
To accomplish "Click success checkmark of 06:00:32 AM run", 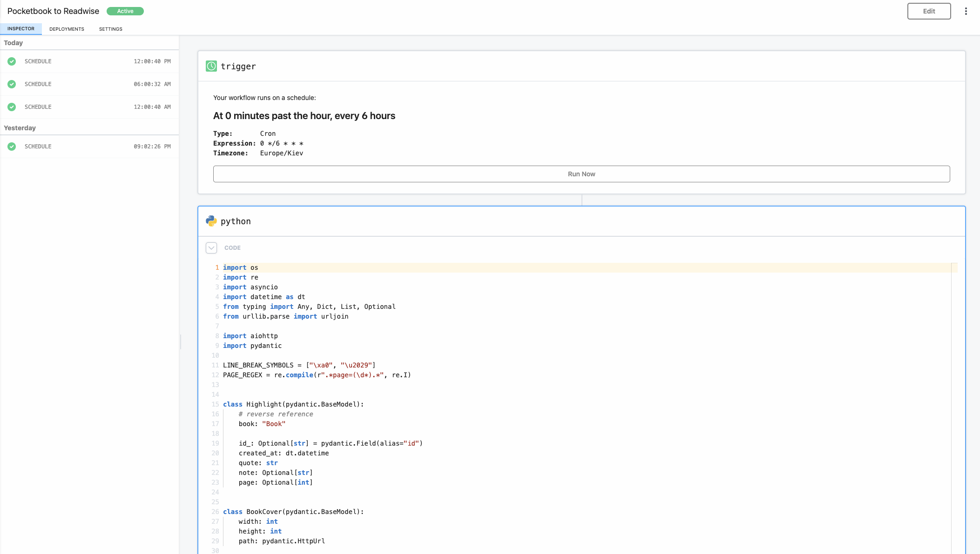I will coord(12,84).
